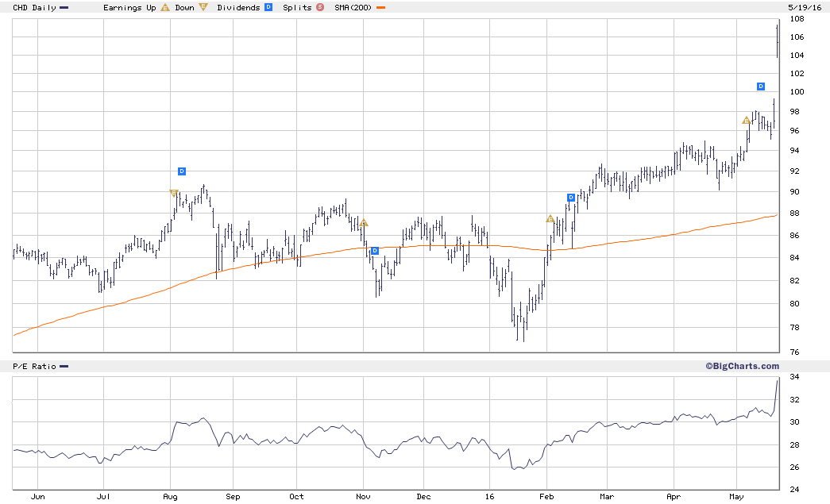Click the 'Dividends' legend text
The height and width of the screenshot is (504, 830).
pos(238,7)
